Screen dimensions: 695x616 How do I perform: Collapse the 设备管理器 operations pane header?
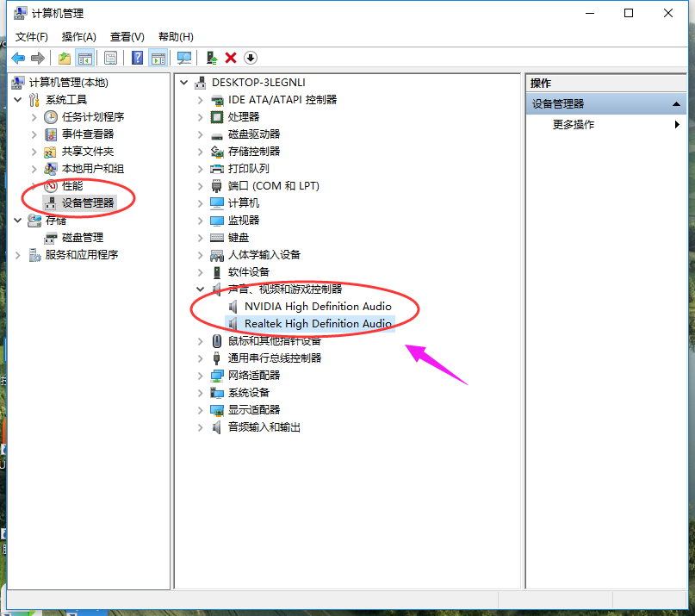point(674,103)
